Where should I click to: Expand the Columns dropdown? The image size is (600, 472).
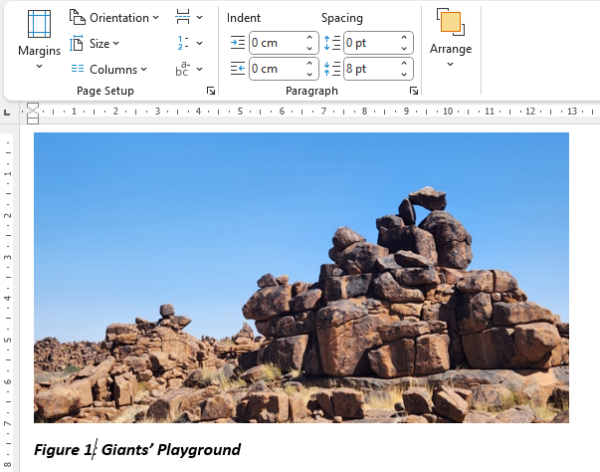coord(110,69)
